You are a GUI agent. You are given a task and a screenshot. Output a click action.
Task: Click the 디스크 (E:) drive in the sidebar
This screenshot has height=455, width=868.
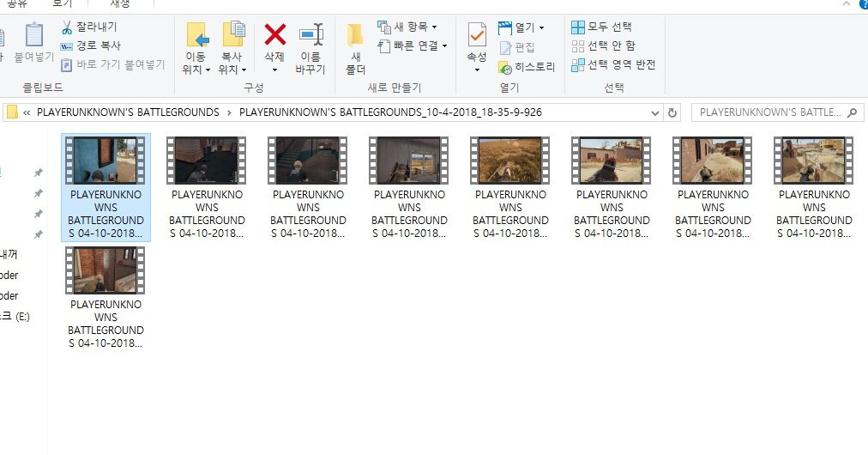pyautogui.click(x=15, y=317)
